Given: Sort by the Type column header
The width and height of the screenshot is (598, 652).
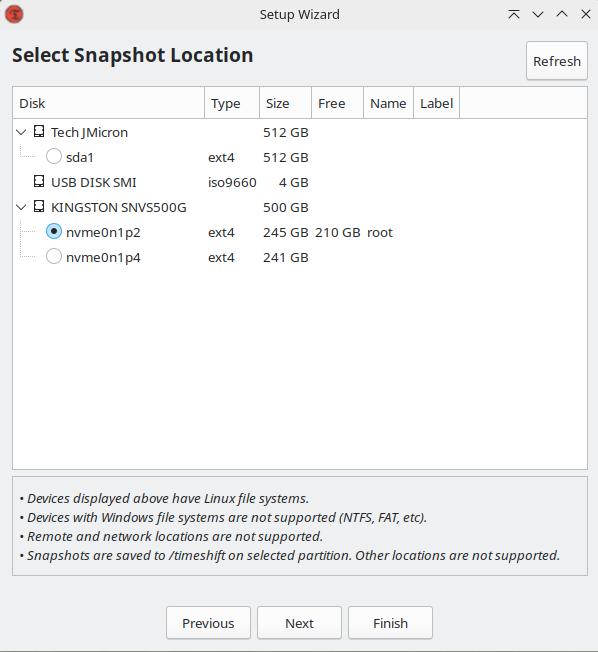Looking at the screenshot, I should coord(232,103).
